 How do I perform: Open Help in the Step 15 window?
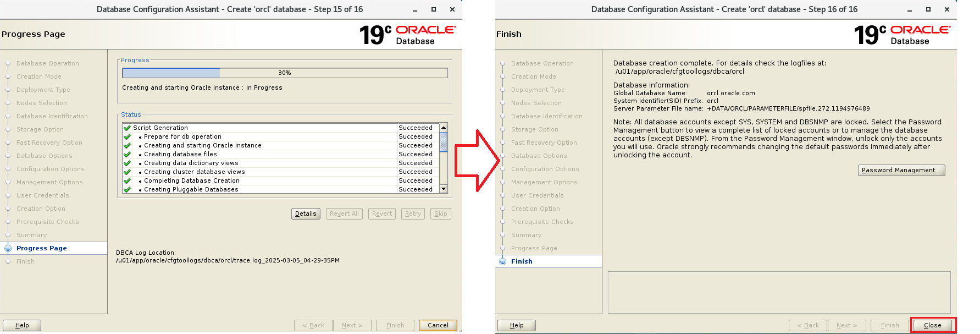22,325
